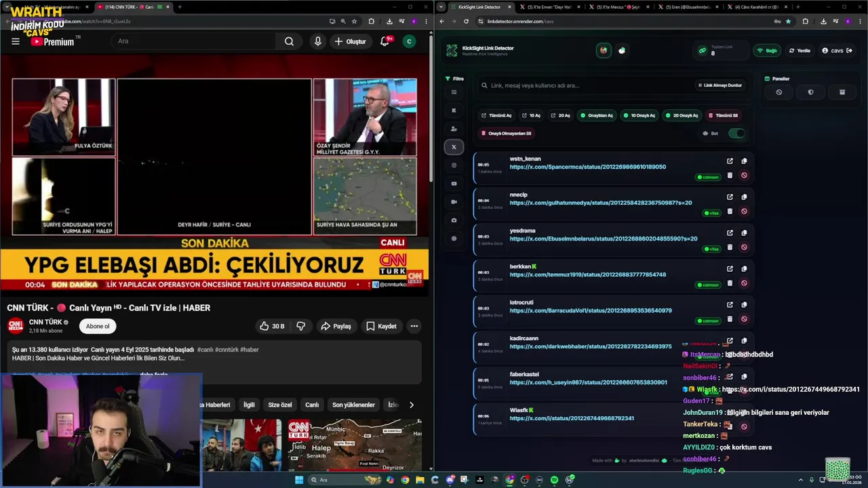Click the YouTube search magnifier button
868x488 pixels.
pyautogui.click(x=289, y=41)
